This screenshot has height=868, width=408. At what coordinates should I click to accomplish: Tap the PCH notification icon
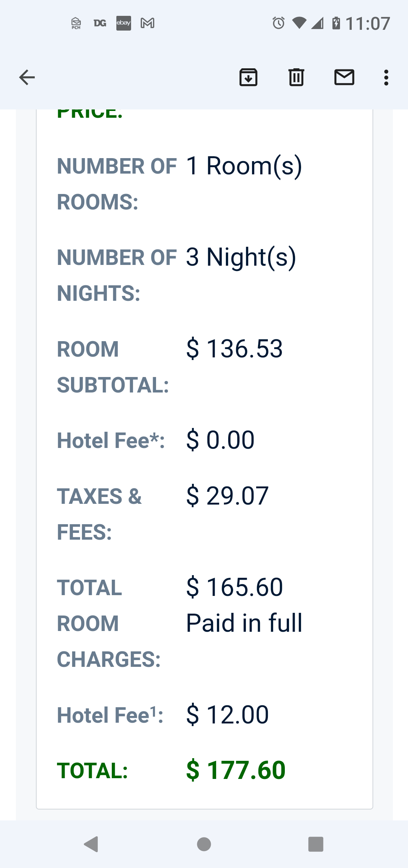point(76,23)
